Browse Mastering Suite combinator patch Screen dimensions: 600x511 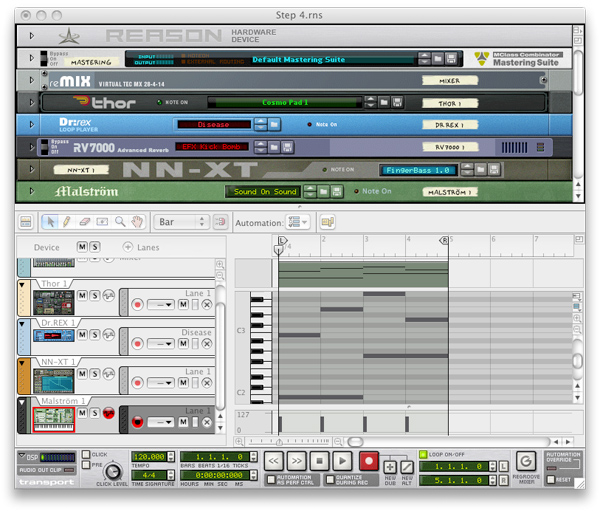point(438,59)
